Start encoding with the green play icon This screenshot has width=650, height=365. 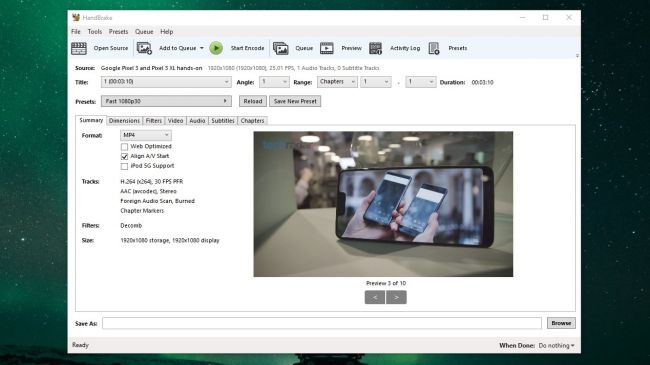click(x=216, y=48)
